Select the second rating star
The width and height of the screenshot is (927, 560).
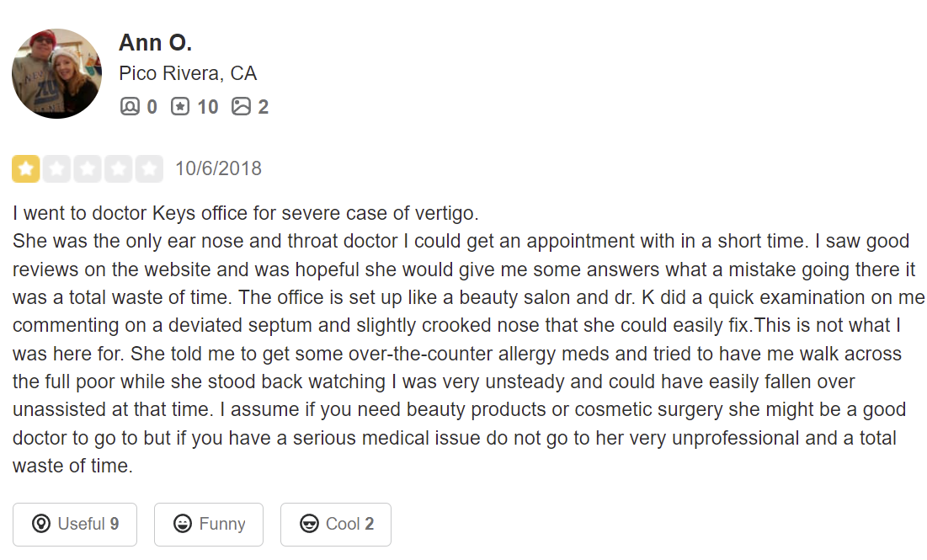click(56, 169)
